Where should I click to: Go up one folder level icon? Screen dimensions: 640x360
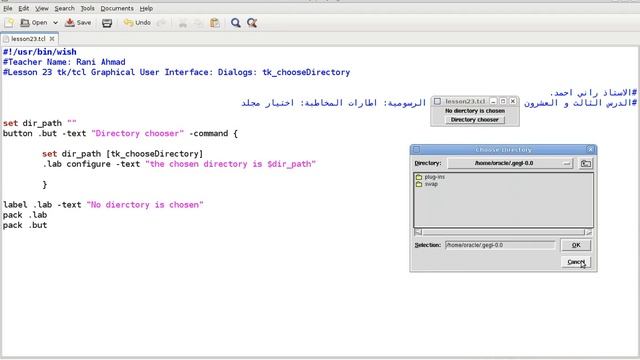586,163
